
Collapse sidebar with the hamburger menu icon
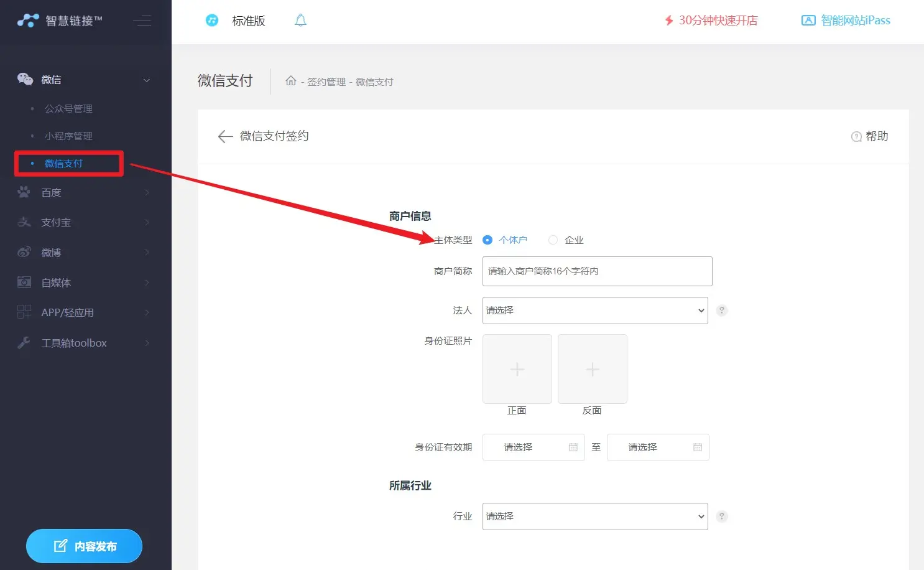point(142,21)
